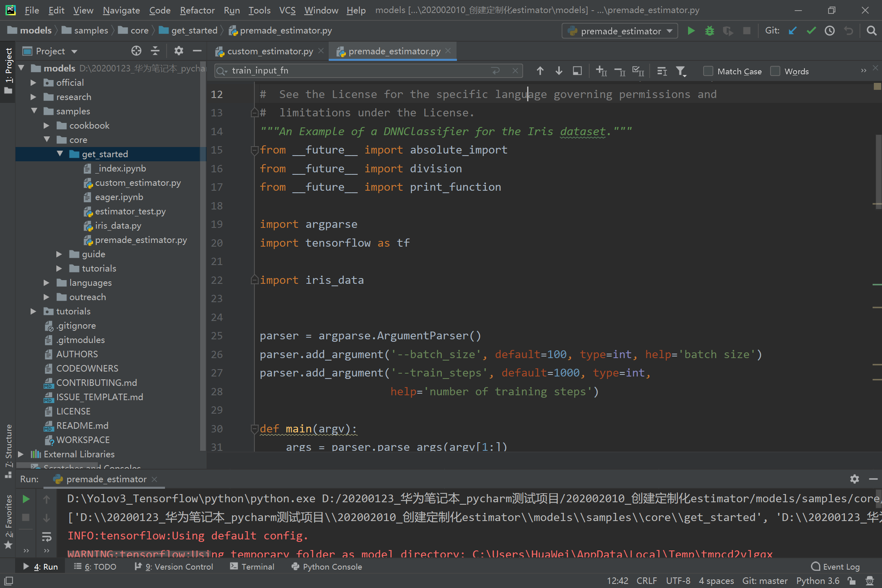Run the premade_estimator configuration
Viewport: 882px width, 588px height.
[x=690, y=31]
